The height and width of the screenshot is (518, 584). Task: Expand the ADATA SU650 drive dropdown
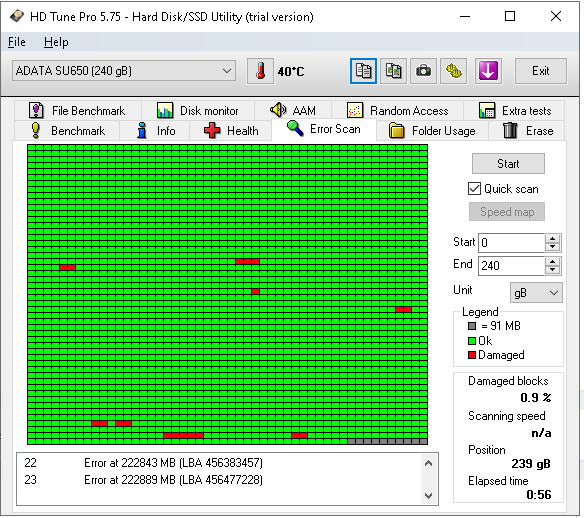[x=226, y=71]
